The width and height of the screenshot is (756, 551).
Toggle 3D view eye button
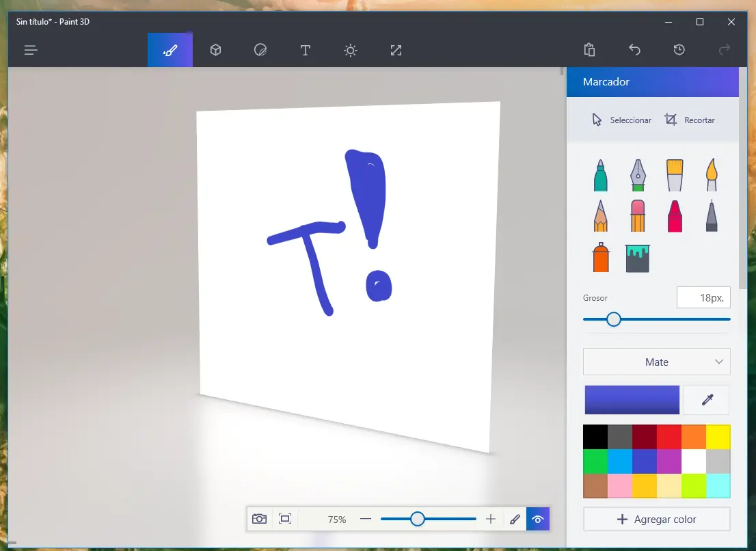(538, 519)
